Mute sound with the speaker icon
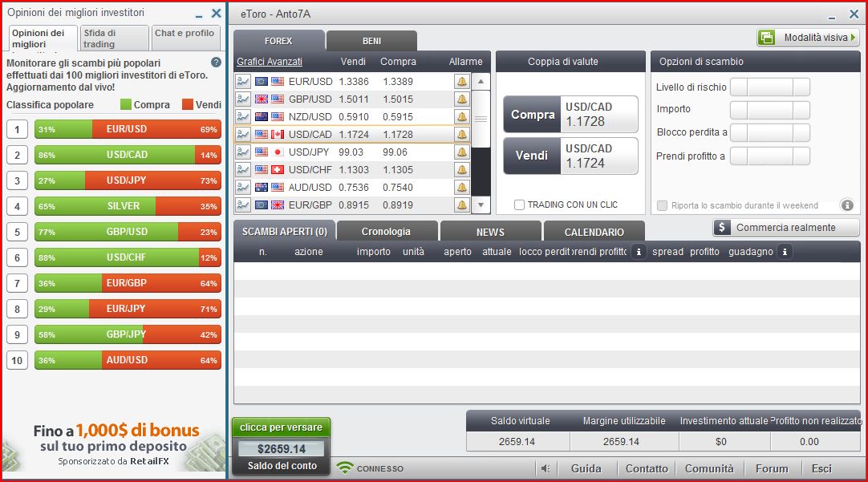 pos(546,468)
